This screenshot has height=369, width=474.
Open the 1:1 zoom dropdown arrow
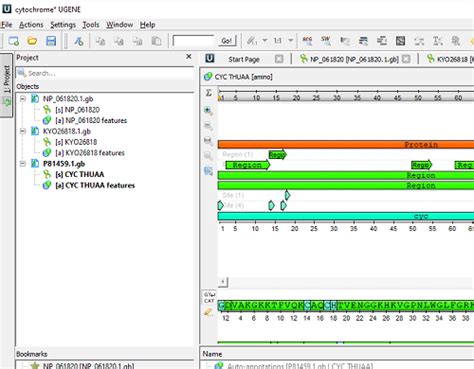click(291, 41)
